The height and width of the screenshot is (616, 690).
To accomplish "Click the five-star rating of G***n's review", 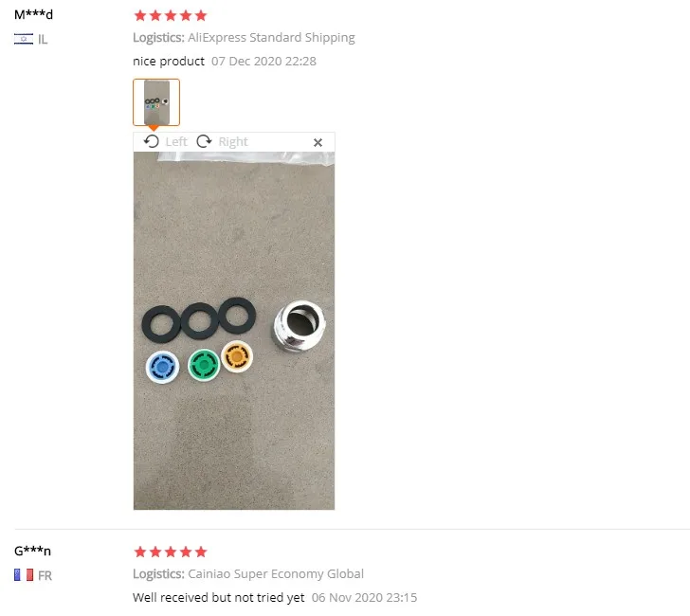I will coord(171,552).
